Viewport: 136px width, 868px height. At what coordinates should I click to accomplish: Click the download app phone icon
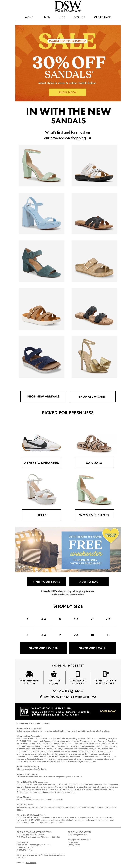78,674
